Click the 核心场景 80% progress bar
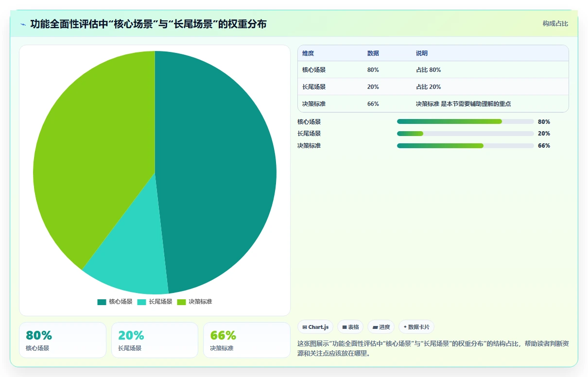The height and width of the screenshot is (377, 588). coord(466,122)
